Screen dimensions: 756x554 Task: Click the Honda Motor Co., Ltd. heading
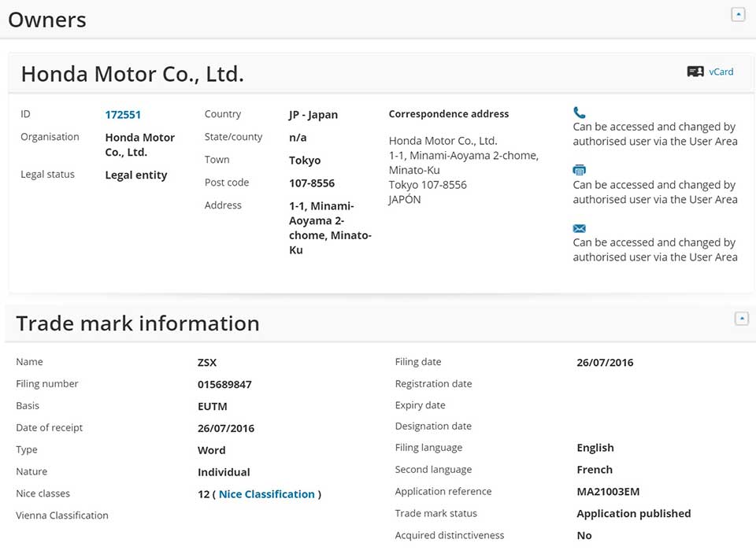132,74
